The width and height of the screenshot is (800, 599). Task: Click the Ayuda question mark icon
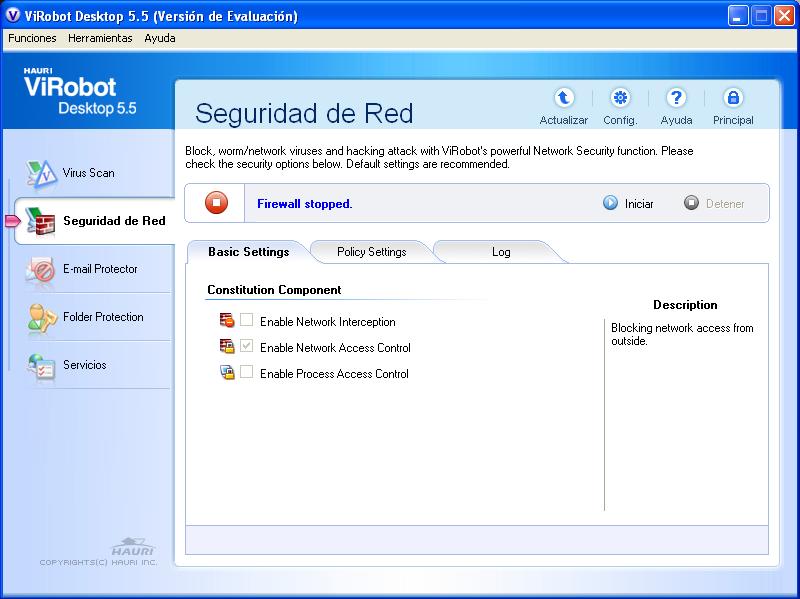(677, 97)
